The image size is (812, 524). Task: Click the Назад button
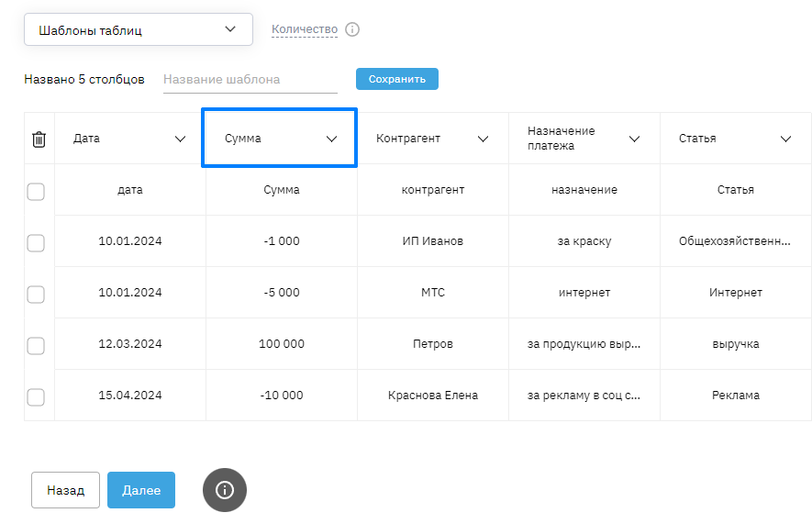65,490
